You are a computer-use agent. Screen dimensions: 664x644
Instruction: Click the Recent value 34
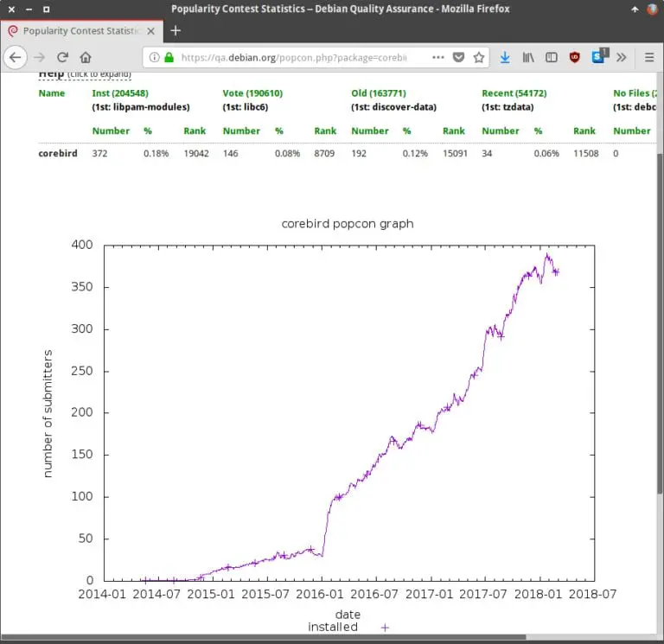[487, 153]
